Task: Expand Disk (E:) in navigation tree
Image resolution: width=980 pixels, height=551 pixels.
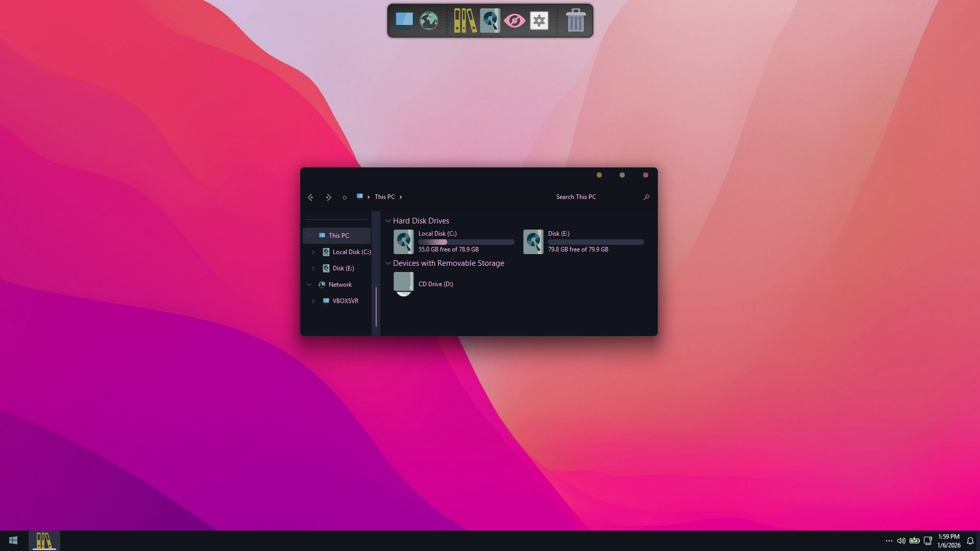Action: click(313, 268)
